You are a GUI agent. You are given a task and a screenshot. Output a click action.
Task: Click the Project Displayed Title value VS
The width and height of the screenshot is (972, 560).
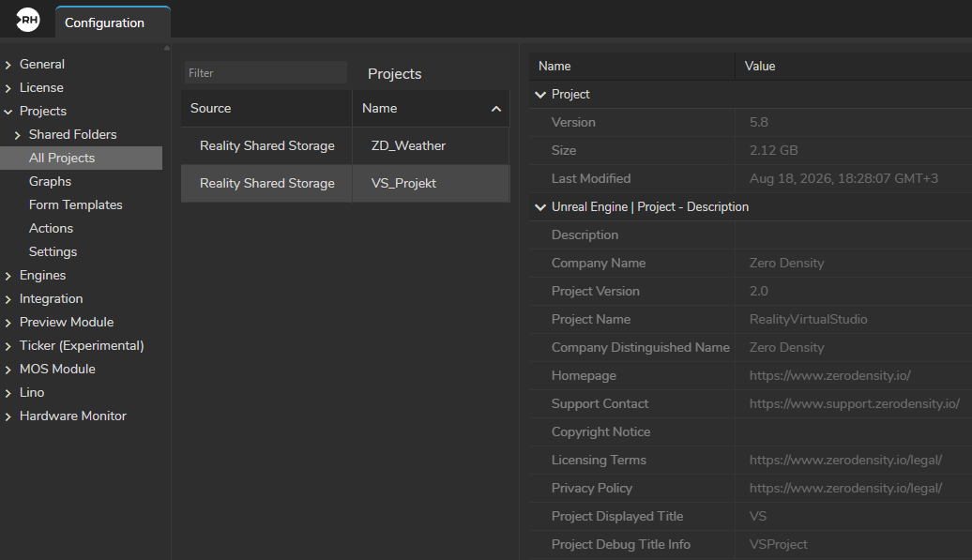click(758, 516)
